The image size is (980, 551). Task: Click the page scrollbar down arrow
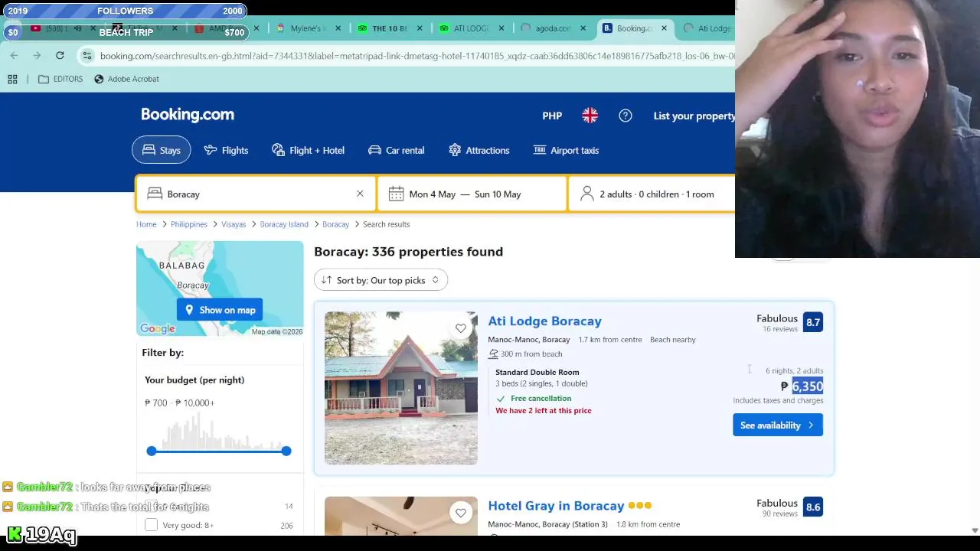tap(975, 530)
